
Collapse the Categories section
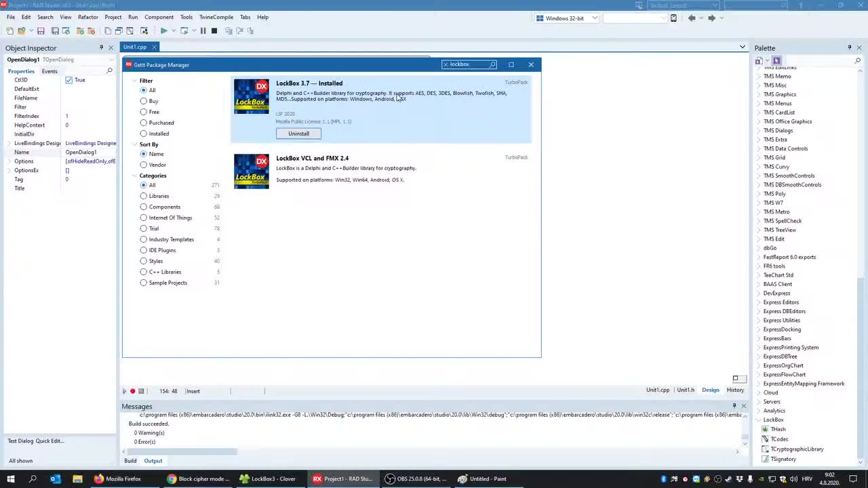pyautogui.click(x=134, y=176)
